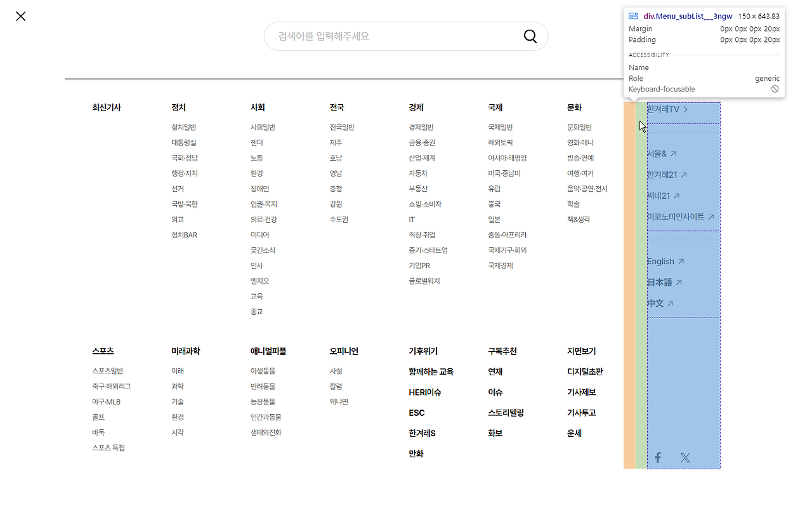
Task: Open the 기후위기 link
Action: point(423,351)
